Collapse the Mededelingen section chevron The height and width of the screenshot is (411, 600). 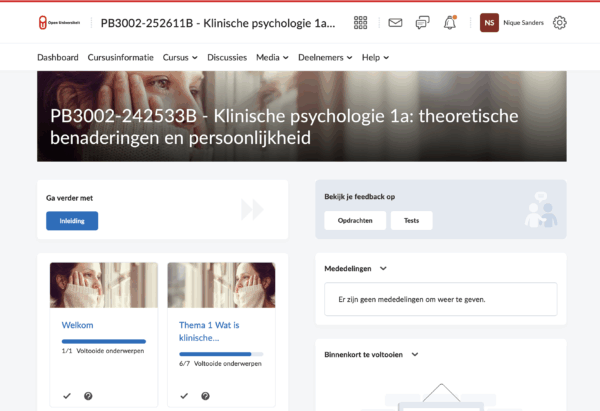383,268
